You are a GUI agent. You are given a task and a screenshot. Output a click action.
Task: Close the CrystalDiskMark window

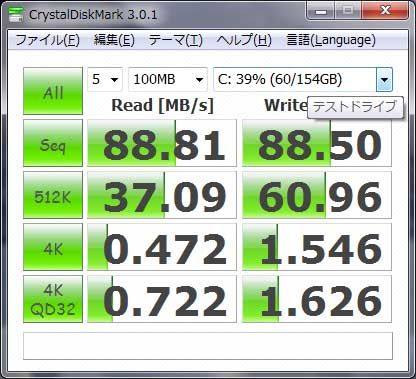tap(385, 11)
